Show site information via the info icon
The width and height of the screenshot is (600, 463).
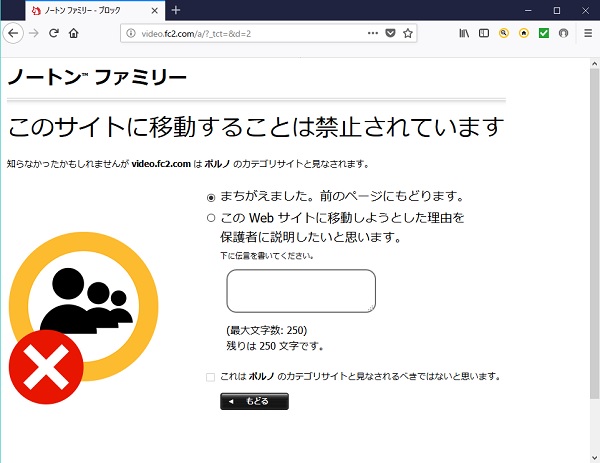pyautogui.click(x=131, y=33)
